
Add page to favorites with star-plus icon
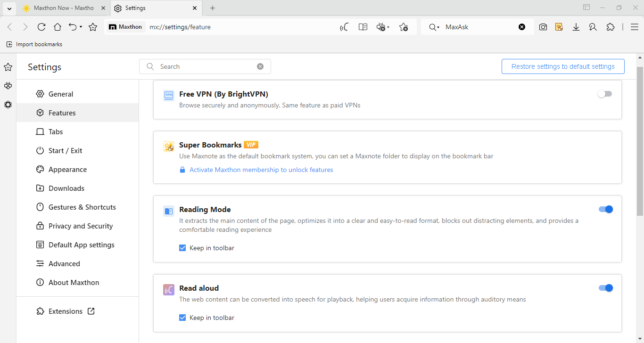click(404, 27)
